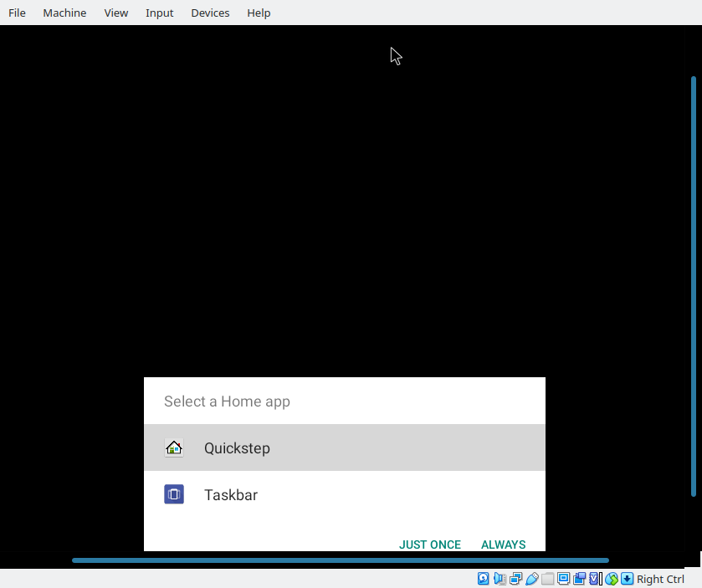This screenshot has width=702, height=588.
Task: Click the horizontal scrollbar of the VM view
Action: point(341,560)
